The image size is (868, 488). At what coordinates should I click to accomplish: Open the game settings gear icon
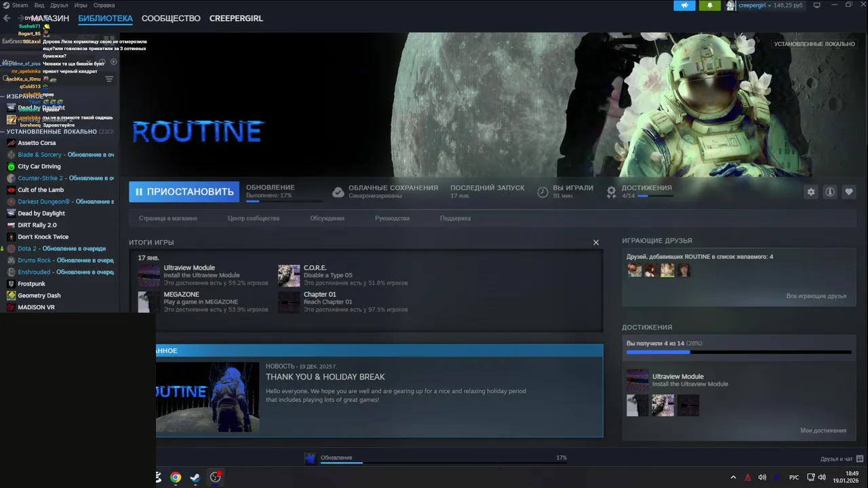pos(810,192)
